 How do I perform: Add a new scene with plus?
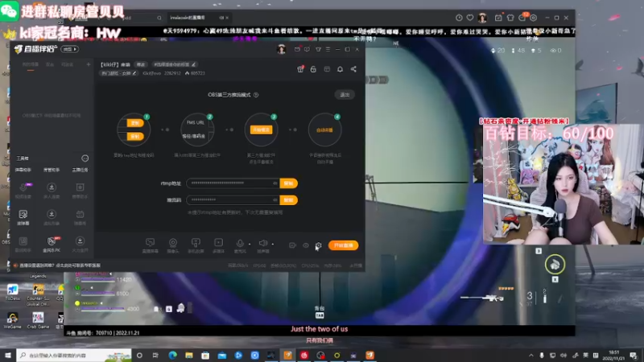[x=89, y=64]
